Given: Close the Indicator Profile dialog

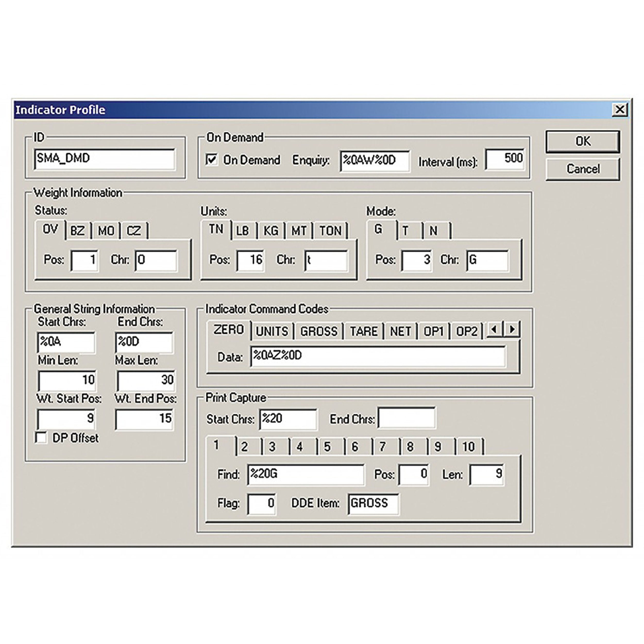Looking at the screenshot, I should coord(620,109).
